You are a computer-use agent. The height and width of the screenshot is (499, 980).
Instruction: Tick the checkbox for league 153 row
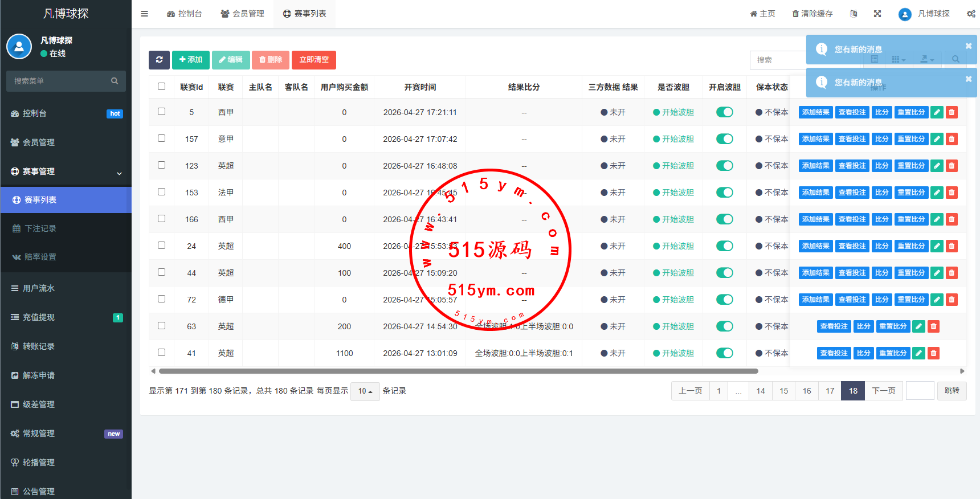click(161, 192)
